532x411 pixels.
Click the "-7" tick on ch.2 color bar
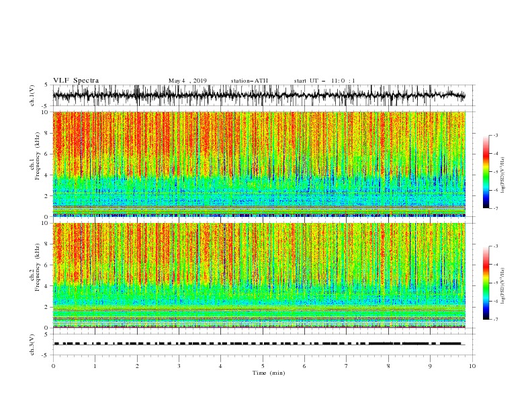click(x=496, y=320)
